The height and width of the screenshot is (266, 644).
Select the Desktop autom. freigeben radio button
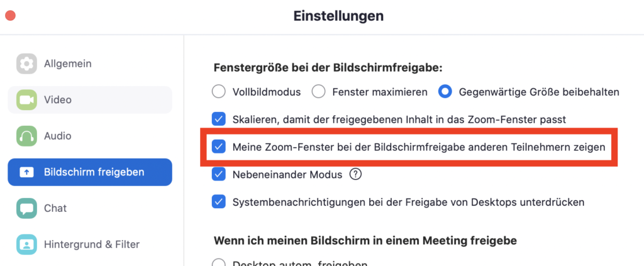click(218, 263)
